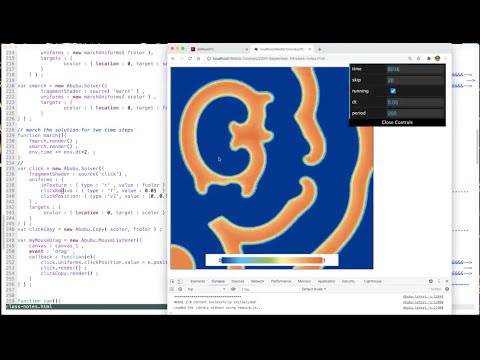The width and height of the screenshot is (480, 360).
Task: Click the 'click.render() ;' code line
Action: click(63, 268)
